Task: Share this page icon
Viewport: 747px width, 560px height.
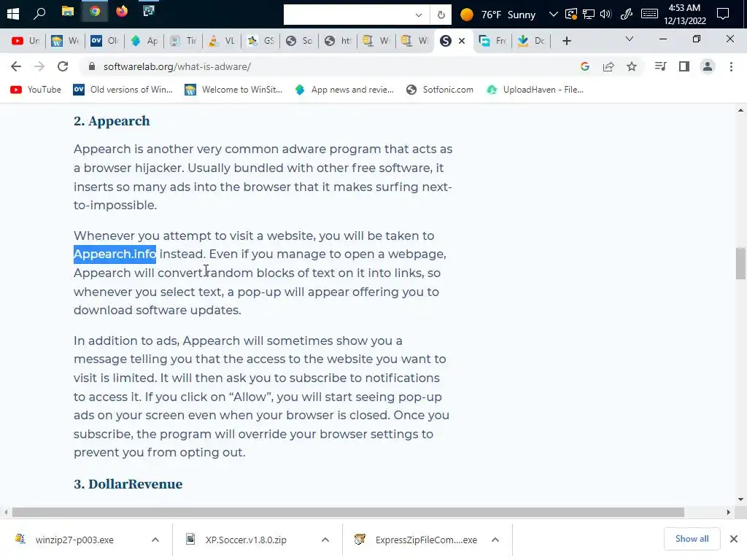Action: tap(608, 66)
